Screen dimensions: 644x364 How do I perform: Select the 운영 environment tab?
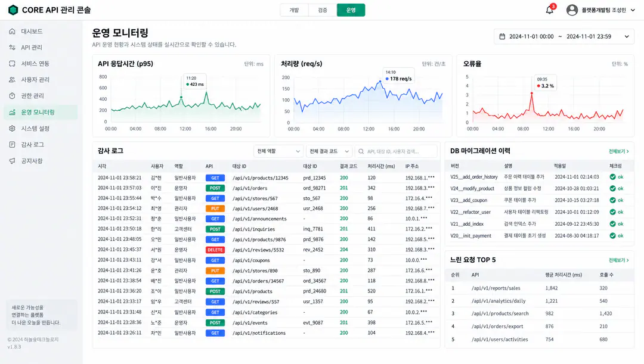click(351, 10)
